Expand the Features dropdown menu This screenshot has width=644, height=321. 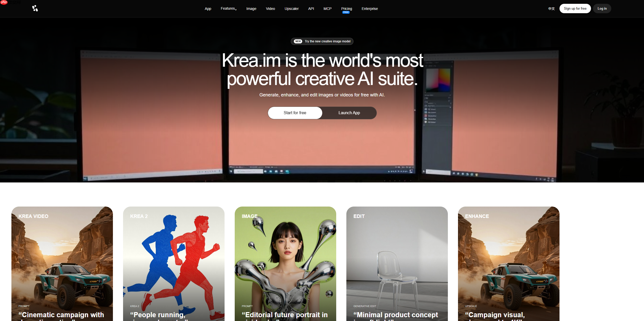pyautogui.click(x=229, y=9)
